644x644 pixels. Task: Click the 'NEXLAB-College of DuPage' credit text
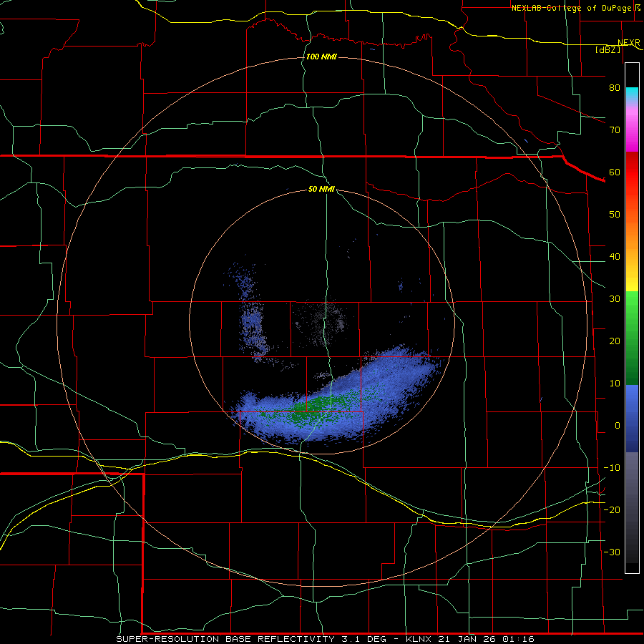click(572, 8)
